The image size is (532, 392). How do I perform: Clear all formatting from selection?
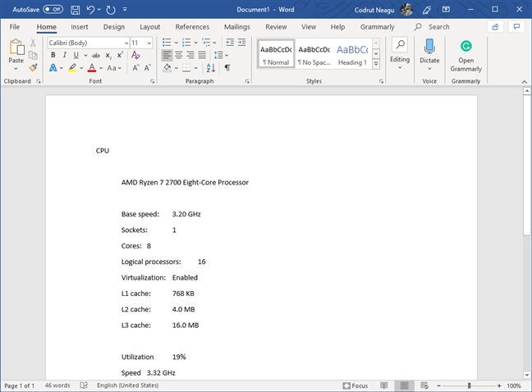[135, 55]
